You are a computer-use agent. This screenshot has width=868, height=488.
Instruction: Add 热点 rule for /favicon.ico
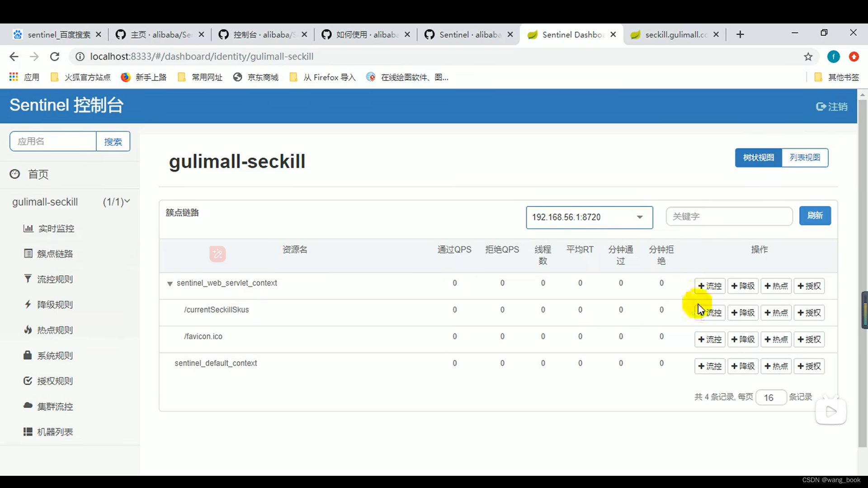pyautogui.click(x=776, y=339)
